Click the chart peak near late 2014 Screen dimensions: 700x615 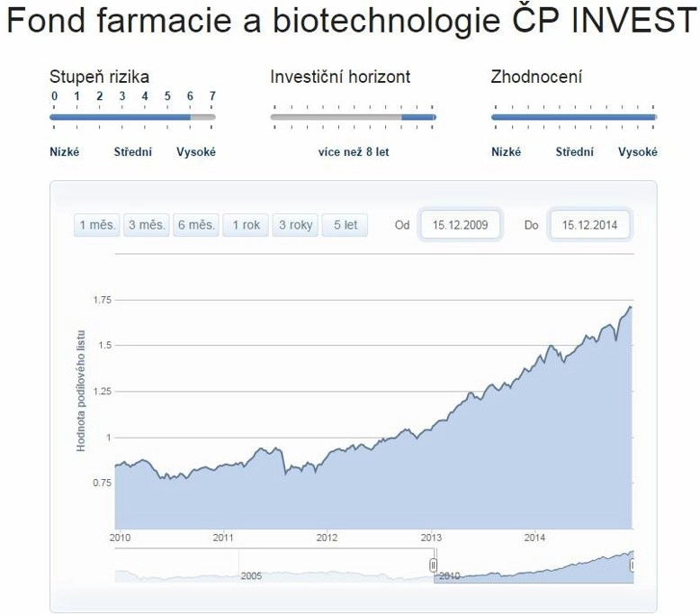[x=630, y=307]
